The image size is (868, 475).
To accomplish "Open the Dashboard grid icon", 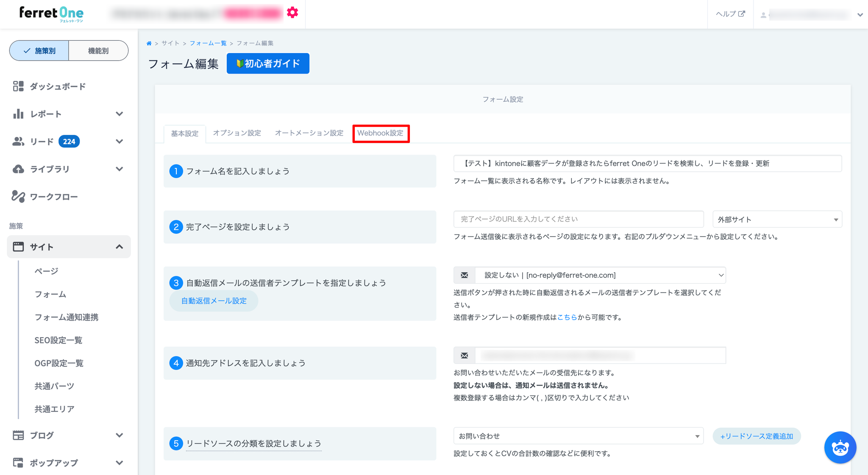I will coord(18,86).
